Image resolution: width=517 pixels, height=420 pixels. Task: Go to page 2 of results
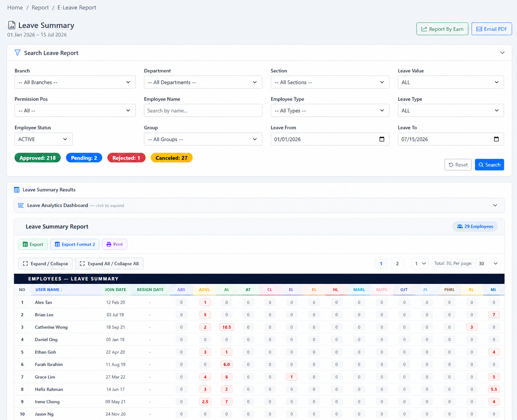397,264
